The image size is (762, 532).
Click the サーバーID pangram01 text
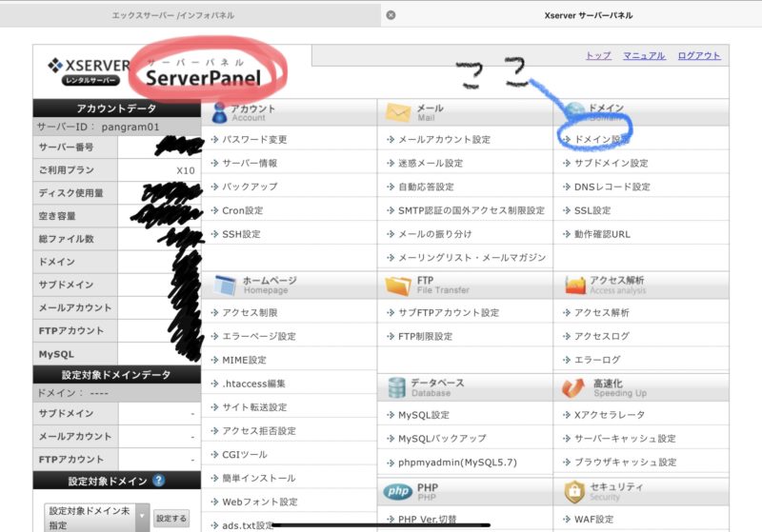(98, 128)
